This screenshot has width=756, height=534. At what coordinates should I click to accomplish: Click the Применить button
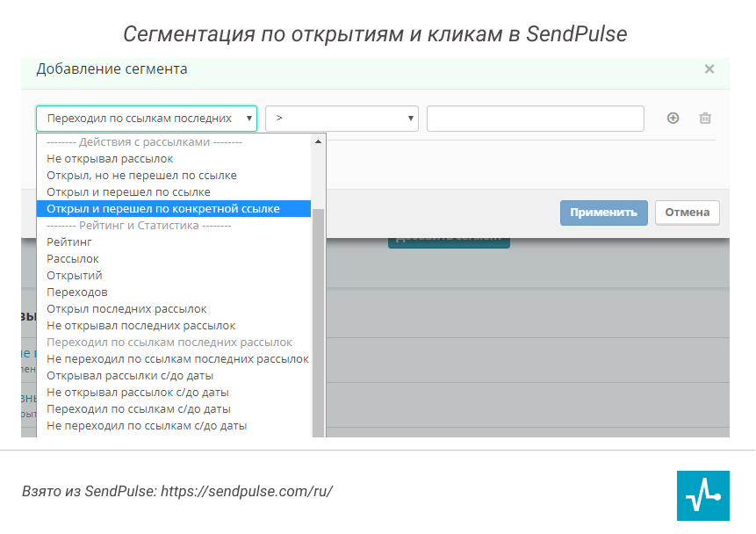(x=603, y=213)
